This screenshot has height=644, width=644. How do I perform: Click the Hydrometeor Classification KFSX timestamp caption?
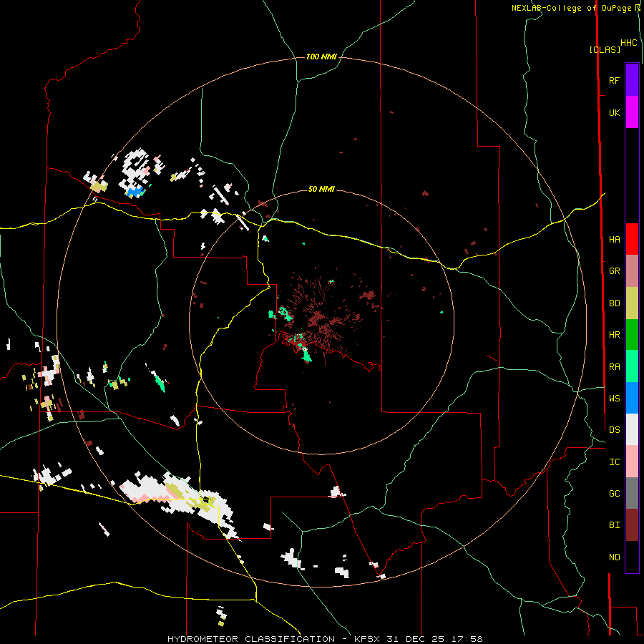325,639
